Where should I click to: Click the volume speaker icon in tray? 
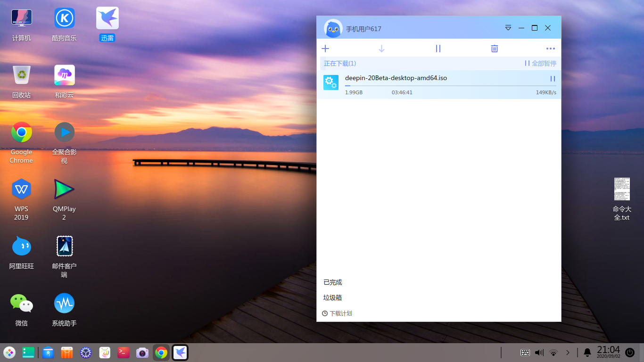tap(539, 353)
